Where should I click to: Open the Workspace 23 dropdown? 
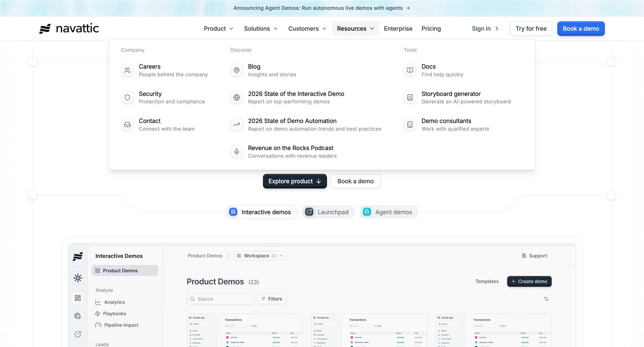pyautogui.click(x=260, y=256)
